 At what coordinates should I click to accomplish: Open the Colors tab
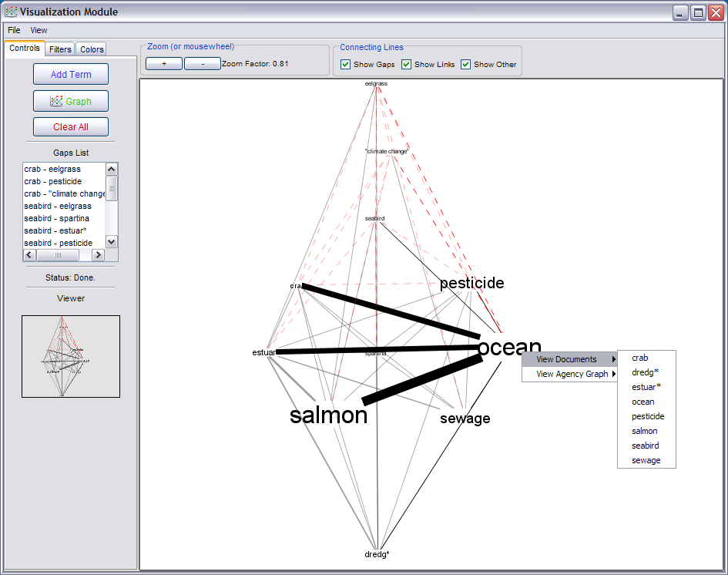[x=92, y=49]
